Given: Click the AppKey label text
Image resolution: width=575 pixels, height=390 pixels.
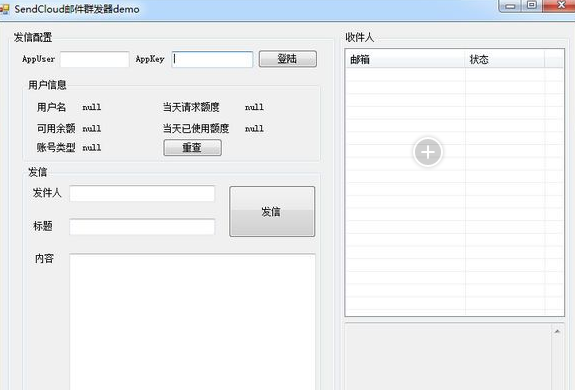Looking at the screenshot, I should (x=150, y=59).
